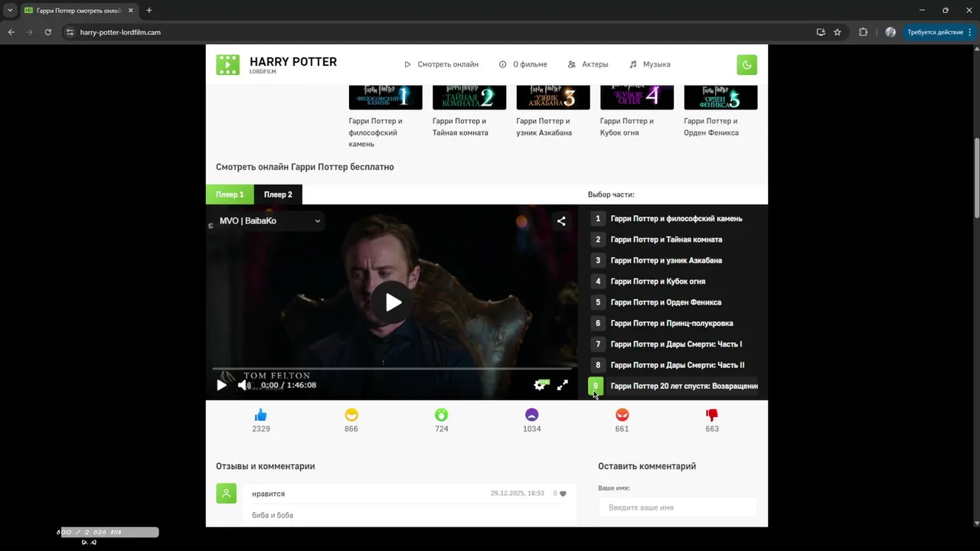Click the yellow laughing reaction icon

coord(351,415)
